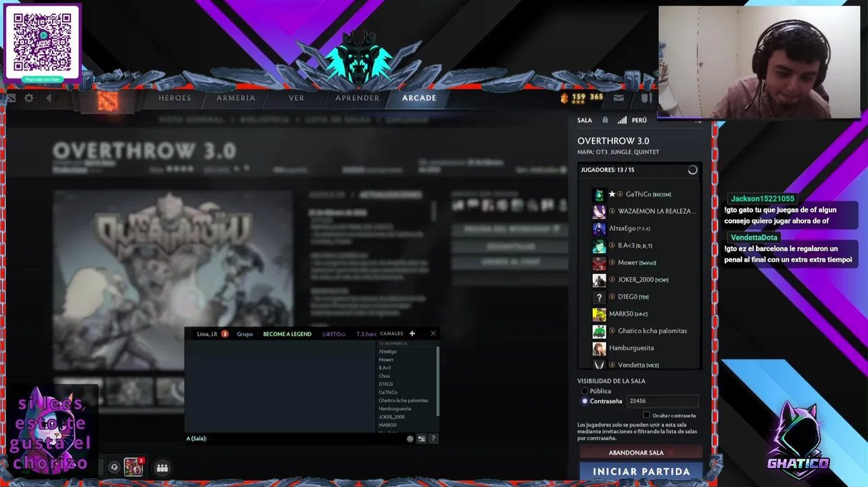This screenshot has height=487, width=868.
Task: Open the emoticon picker in chat
Action: coord(410,439)
